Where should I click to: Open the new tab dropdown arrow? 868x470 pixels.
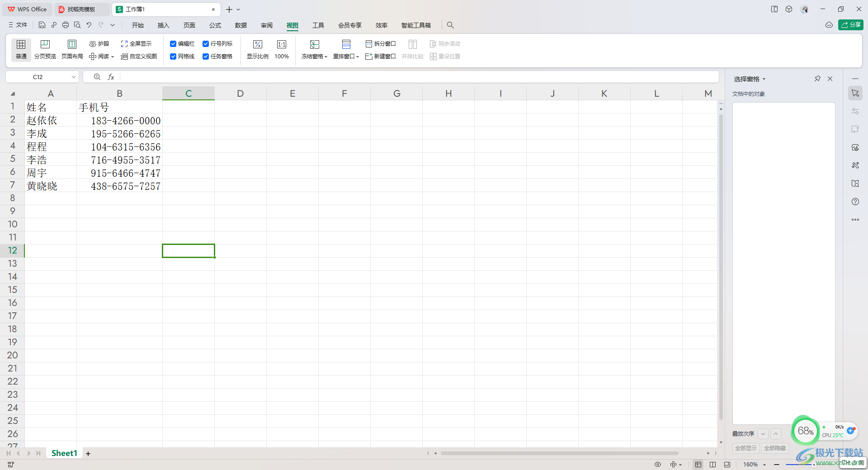tap(238, 9)
